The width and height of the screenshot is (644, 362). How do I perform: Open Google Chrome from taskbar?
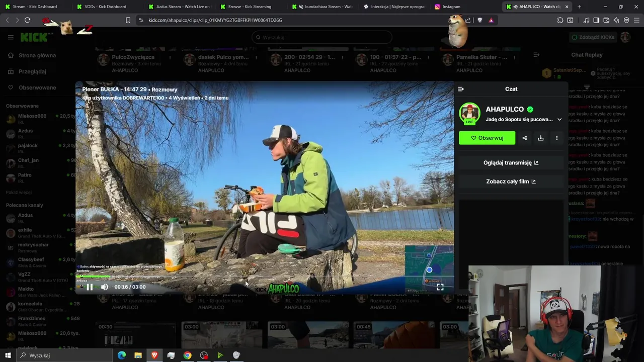coord(187,355)
